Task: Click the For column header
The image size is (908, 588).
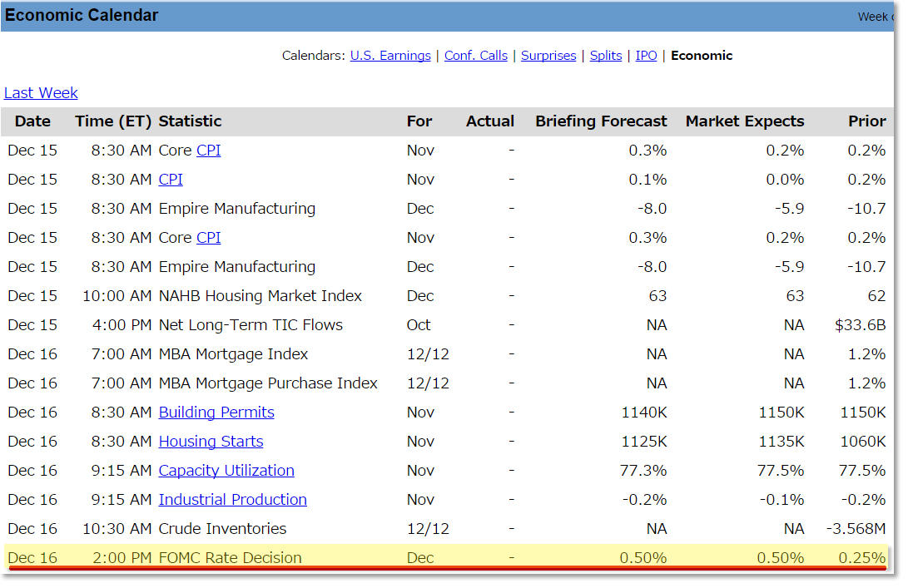Action: click(419, 121)
